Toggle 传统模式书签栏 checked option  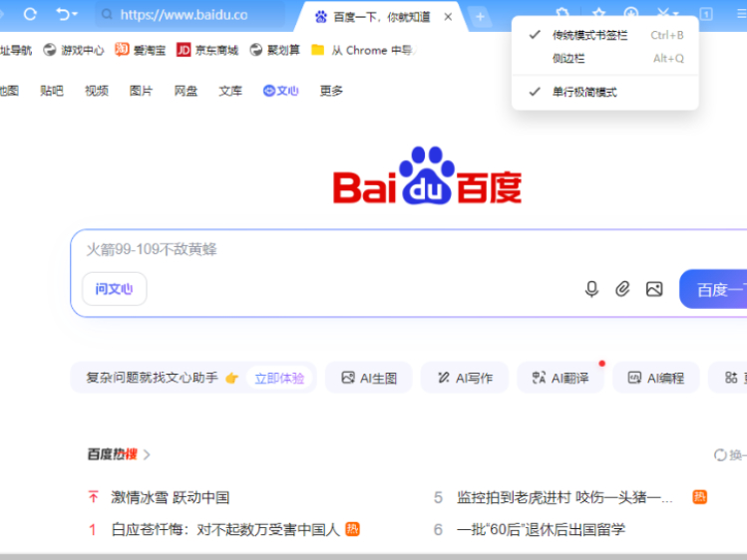(x=589, y=35)
